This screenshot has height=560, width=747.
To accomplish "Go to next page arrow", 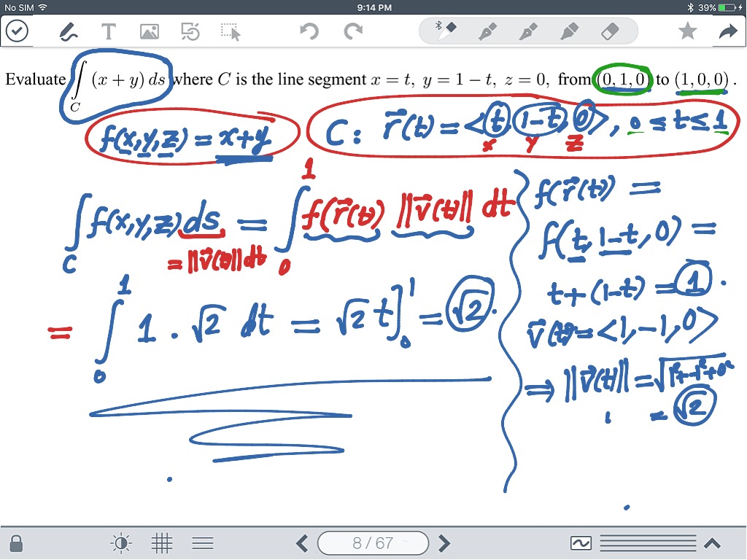I will 444,543.
